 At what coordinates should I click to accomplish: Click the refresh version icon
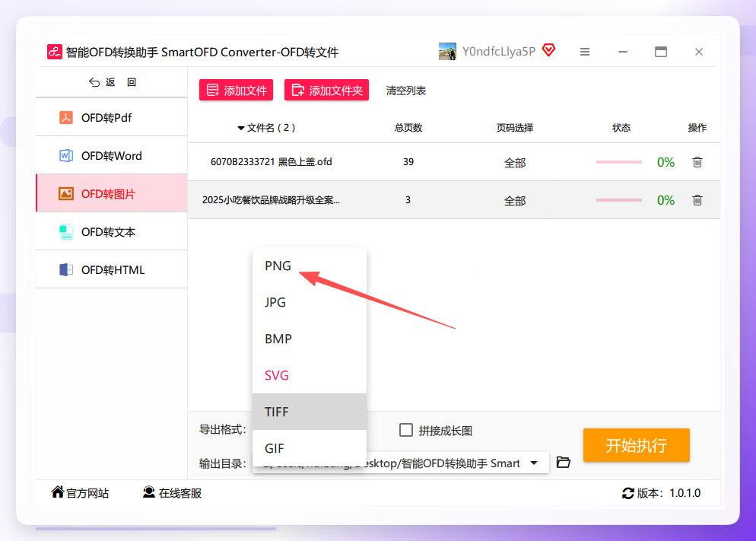click(x=627, y=493)
